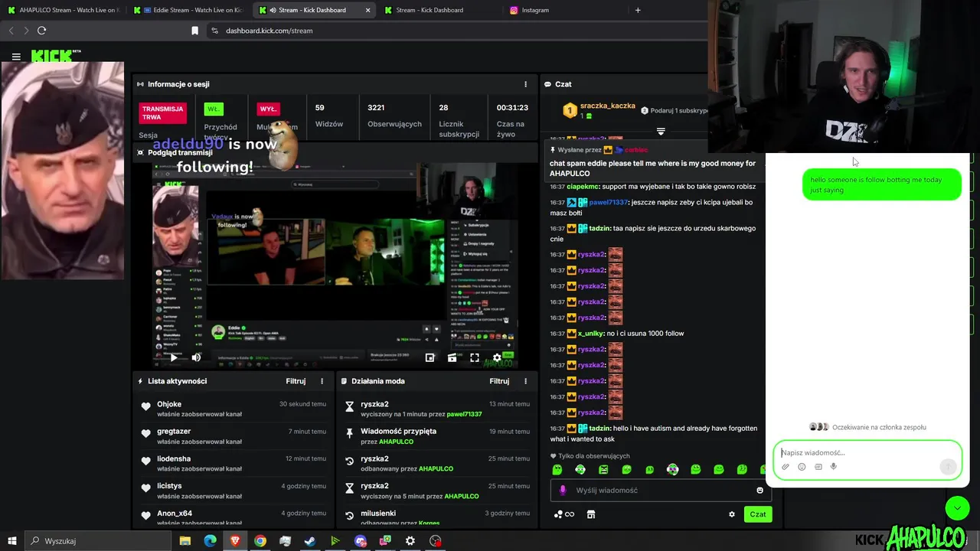Open the Informacje o sesji three-dot menu

525,84
